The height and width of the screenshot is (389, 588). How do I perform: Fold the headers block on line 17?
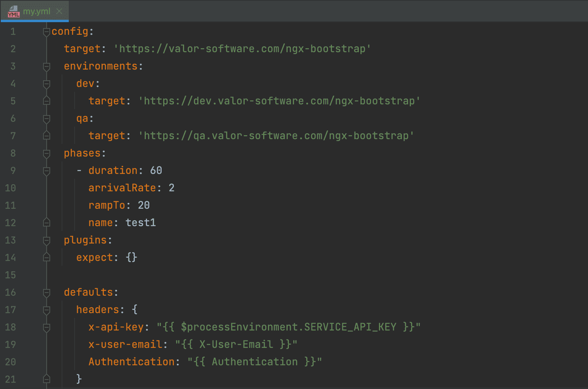[x=47, y=310]
